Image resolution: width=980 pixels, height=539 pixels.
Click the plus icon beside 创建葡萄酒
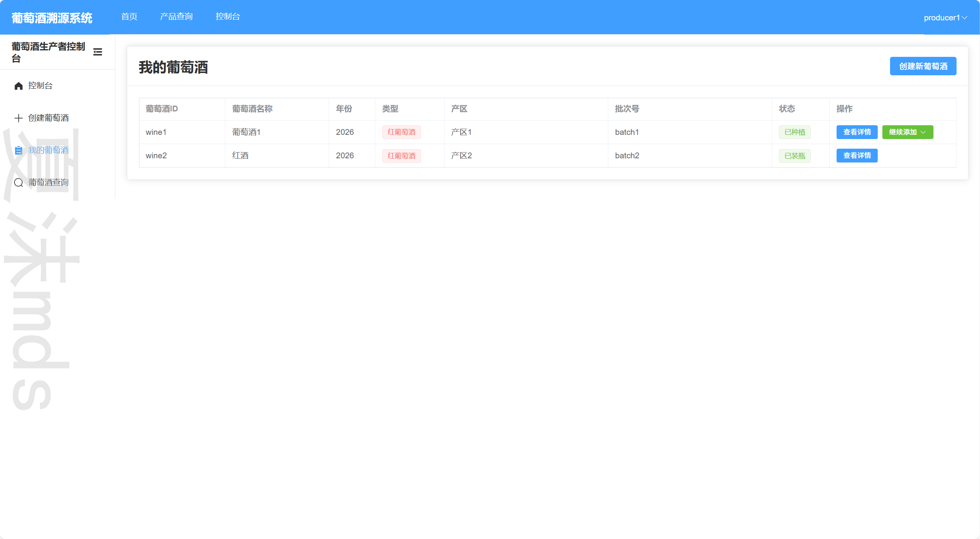tap(18, 118)
